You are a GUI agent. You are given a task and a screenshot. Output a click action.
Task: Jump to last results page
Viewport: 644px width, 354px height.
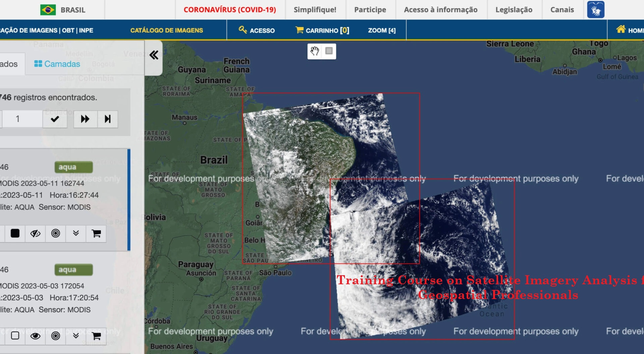[108, 119]
